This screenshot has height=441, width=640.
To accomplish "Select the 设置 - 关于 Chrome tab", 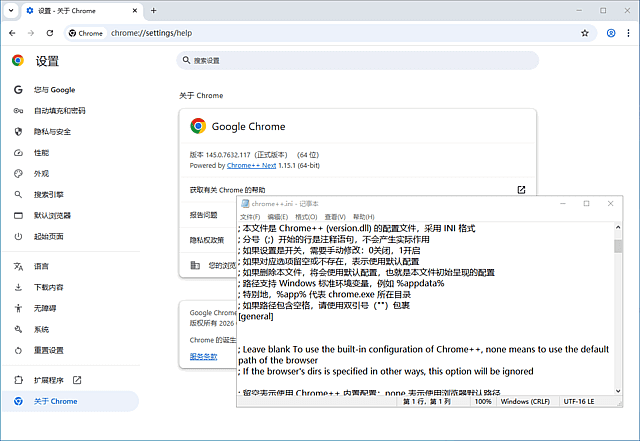I will click(x=80, y=10).
